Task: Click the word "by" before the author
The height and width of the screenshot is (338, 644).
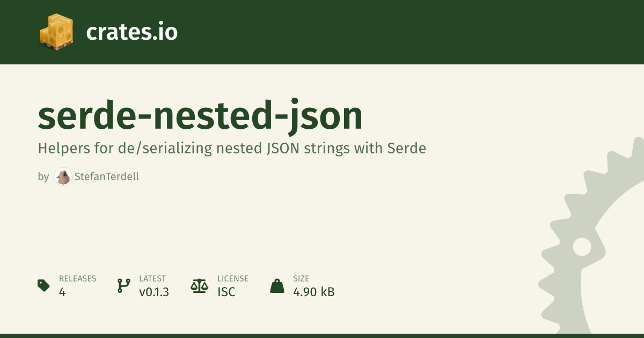Action: [43, 177]
